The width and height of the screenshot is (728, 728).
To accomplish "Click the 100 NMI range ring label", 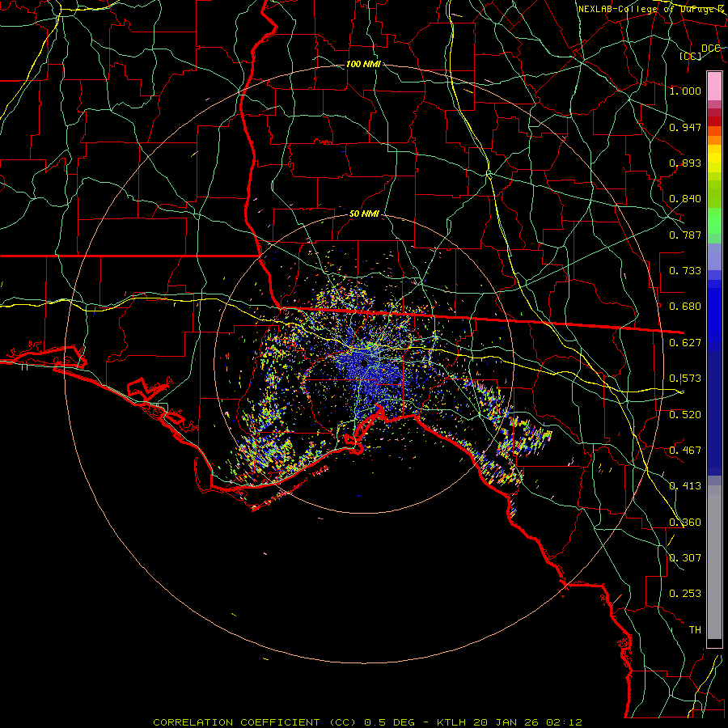I will [363, 64].
